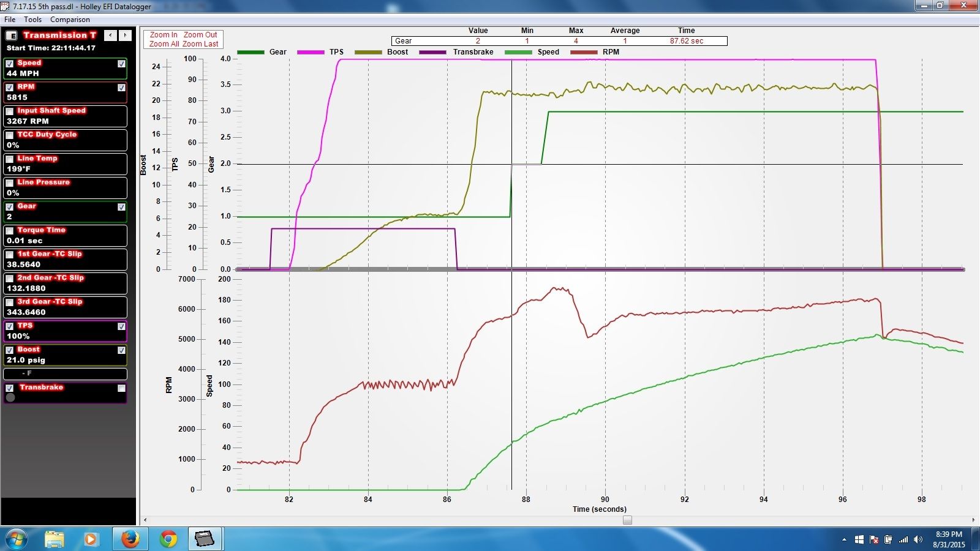
Task: Uncheck the Transbrake left checkbox
Action: point(10,388)
